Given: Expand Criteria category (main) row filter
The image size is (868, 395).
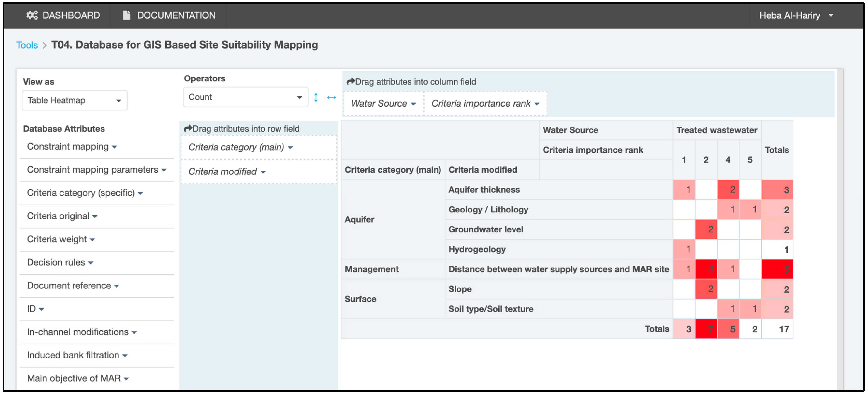Looking at the screenshot, I should [x=290, y=147].
